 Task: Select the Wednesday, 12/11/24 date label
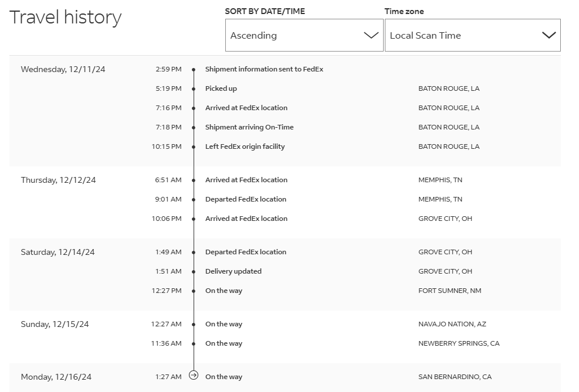[63, 69]
